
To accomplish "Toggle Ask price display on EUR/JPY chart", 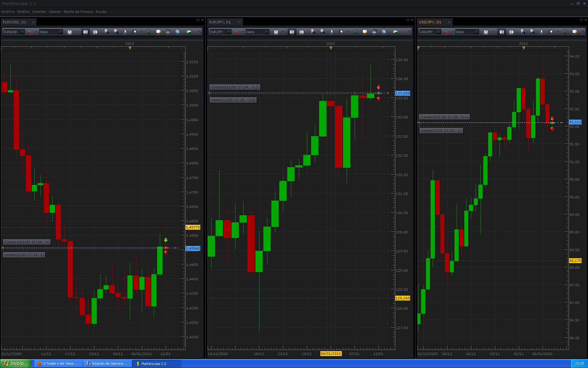I will pos(301,32).
